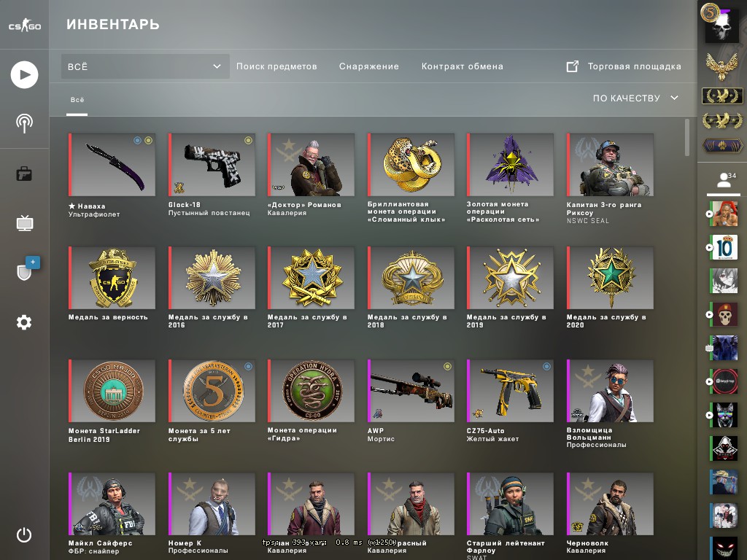Viewport: 747px width, 560px height.
Task: Open the broadcast antenna news icon
Action: coord(24,124)
